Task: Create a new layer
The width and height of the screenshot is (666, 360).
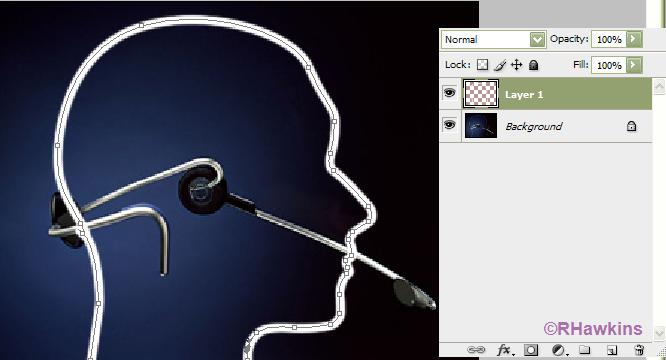Action: pos(612,350)
